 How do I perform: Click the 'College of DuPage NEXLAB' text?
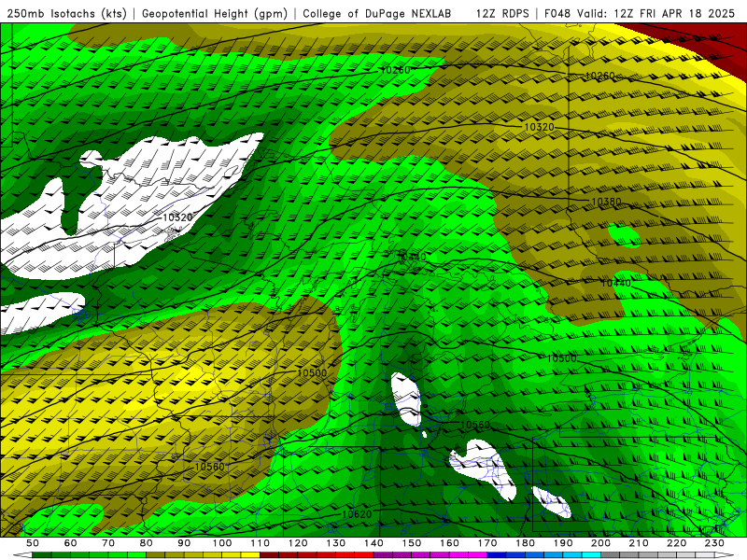[x=377, y=14]
